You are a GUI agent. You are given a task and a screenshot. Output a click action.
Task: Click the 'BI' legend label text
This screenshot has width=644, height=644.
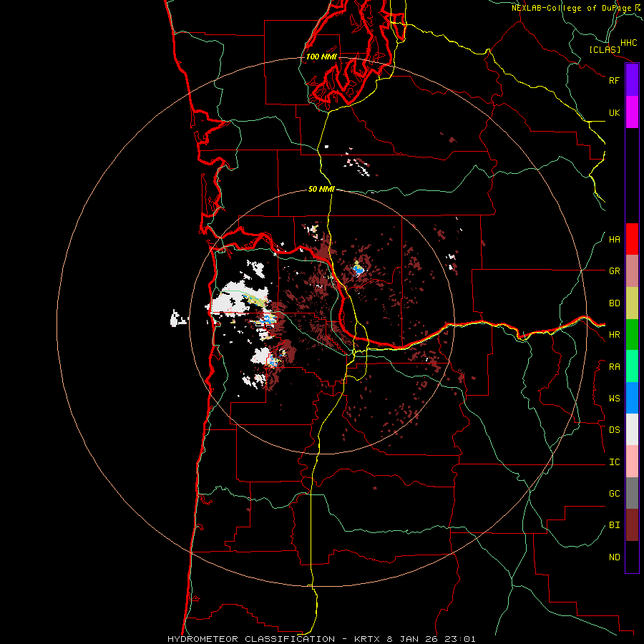pos(614,525)
